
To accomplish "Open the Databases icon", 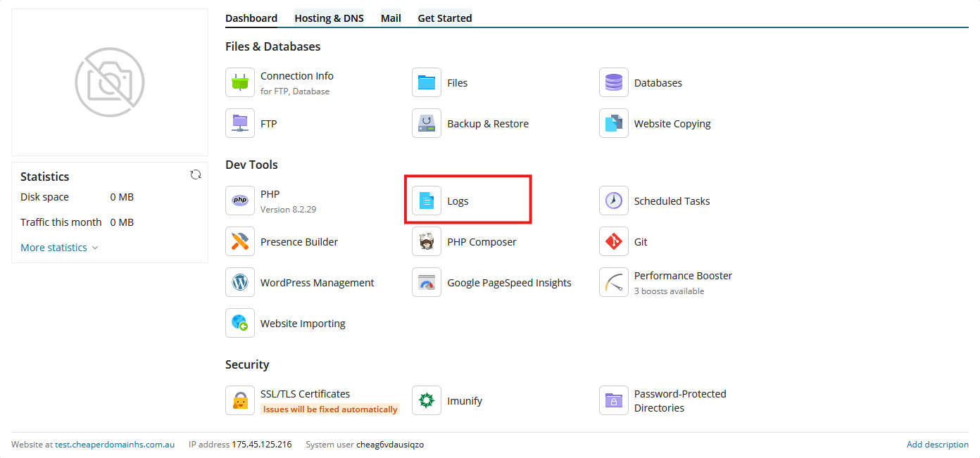I will (x=614, y=83).
